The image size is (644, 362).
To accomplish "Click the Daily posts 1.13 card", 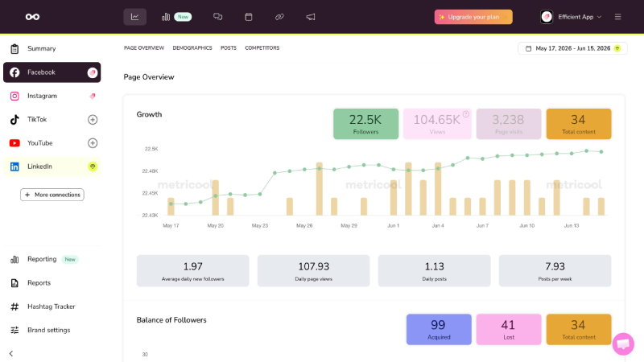I will (434, 271).
